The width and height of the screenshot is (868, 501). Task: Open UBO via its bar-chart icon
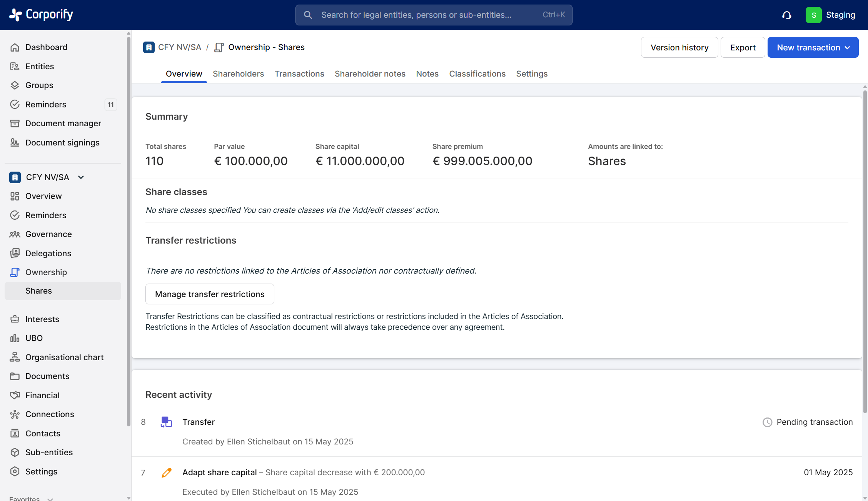coord(15,338)
